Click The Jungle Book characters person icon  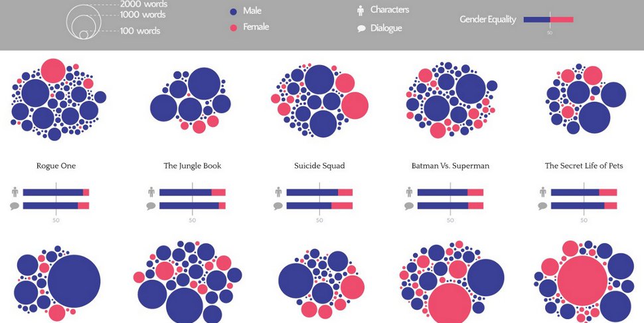click(x=151, y=192)
